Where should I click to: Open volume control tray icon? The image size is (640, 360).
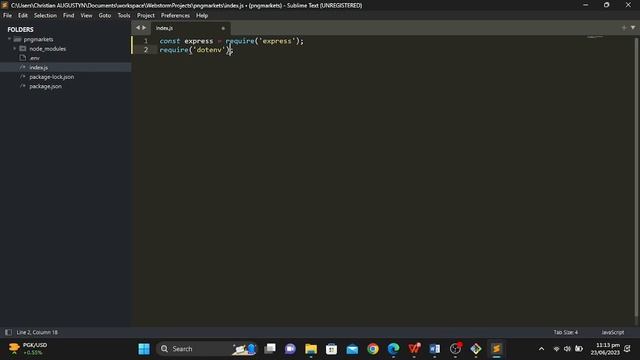point(567,349)
